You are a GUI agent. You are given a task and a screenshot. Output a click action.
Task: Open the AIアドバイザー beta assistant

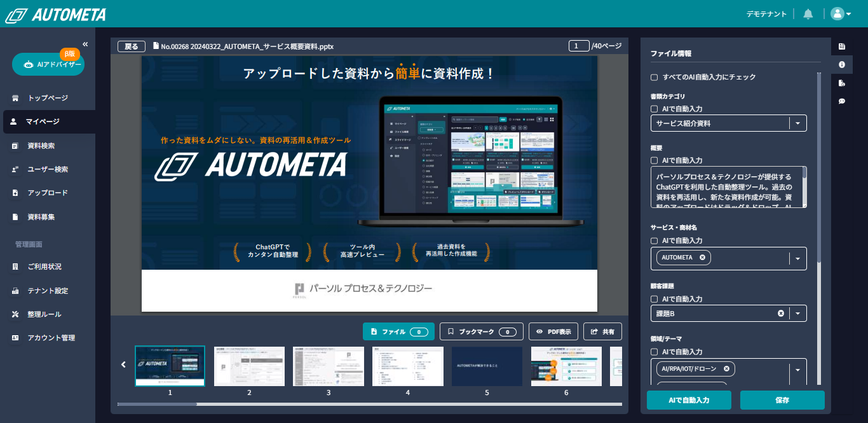(48, 64)
